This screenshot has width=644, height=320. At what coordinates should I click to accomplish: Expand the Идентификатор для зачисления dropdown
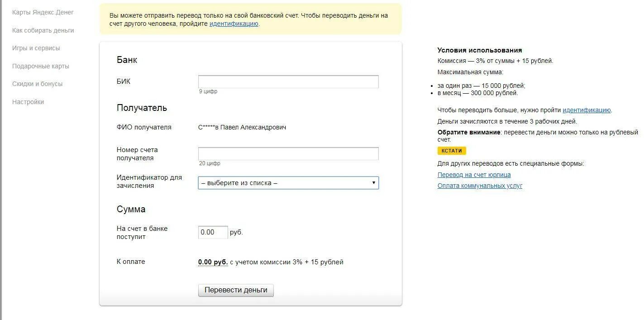(x=285, y=183)
